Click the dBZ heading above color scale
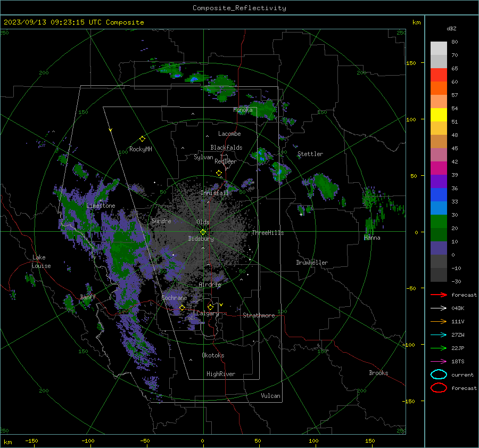Viewport: 479px width, 448px height. click(x=451, y=28)
